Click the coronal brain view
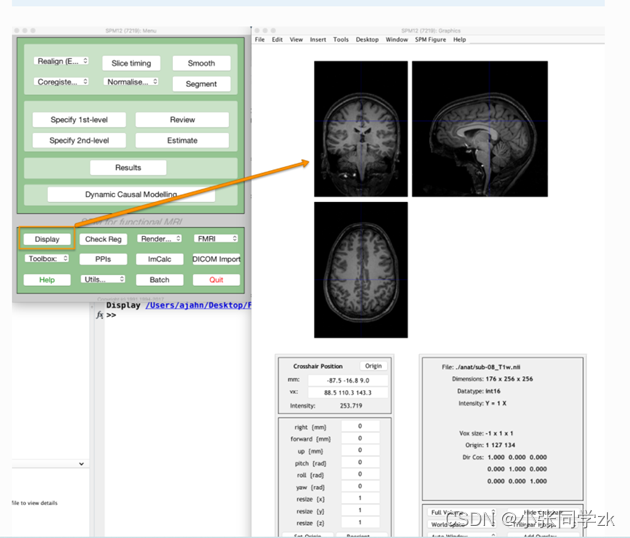Screen dimensions: 630x538 click(x=361, y=129)
